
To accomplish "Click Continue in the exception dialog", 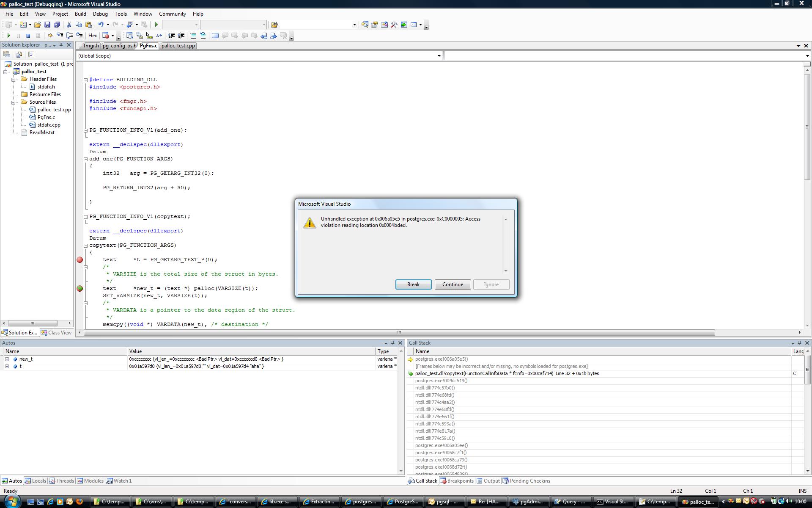I will pyautogui.click(x=452, y=284).
